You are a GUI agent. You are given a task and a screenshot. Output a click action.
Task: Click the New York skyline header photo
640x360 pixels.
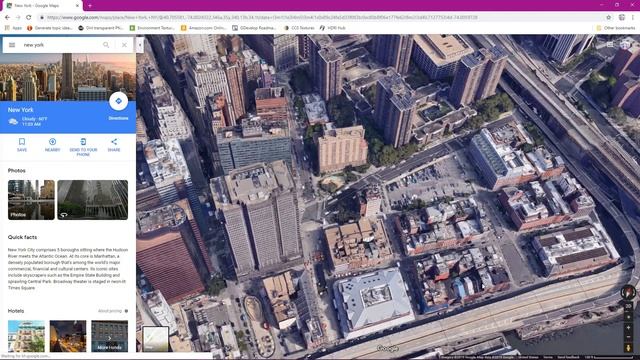pyautogui.click(x=68, y=77)
